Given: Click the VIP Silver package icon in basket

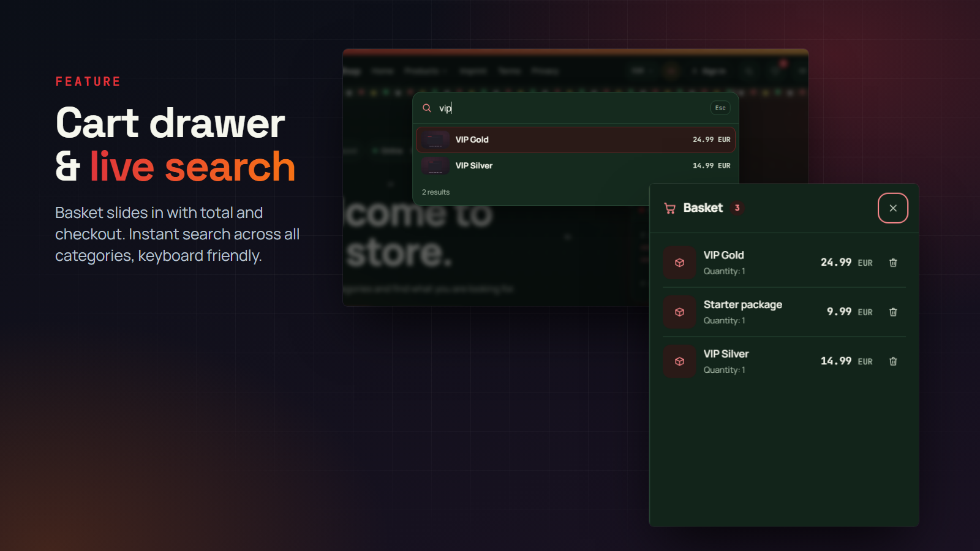Looking at the screenshot, I should (x=679, y=361).
